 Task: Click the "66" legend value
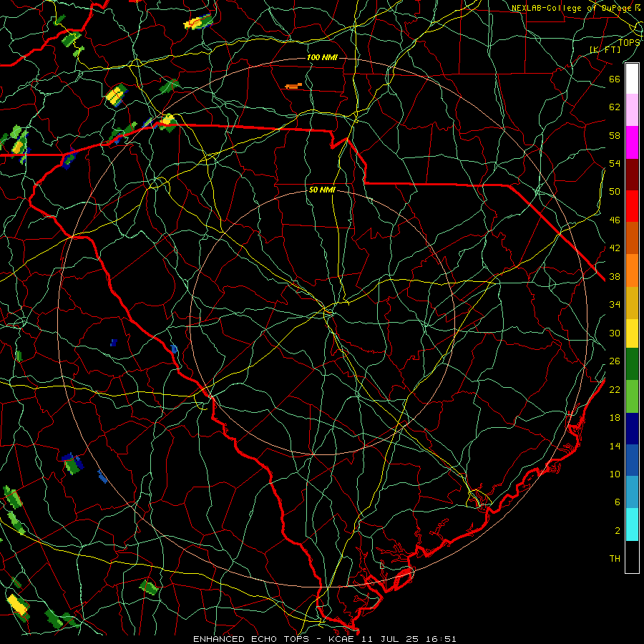615,79
